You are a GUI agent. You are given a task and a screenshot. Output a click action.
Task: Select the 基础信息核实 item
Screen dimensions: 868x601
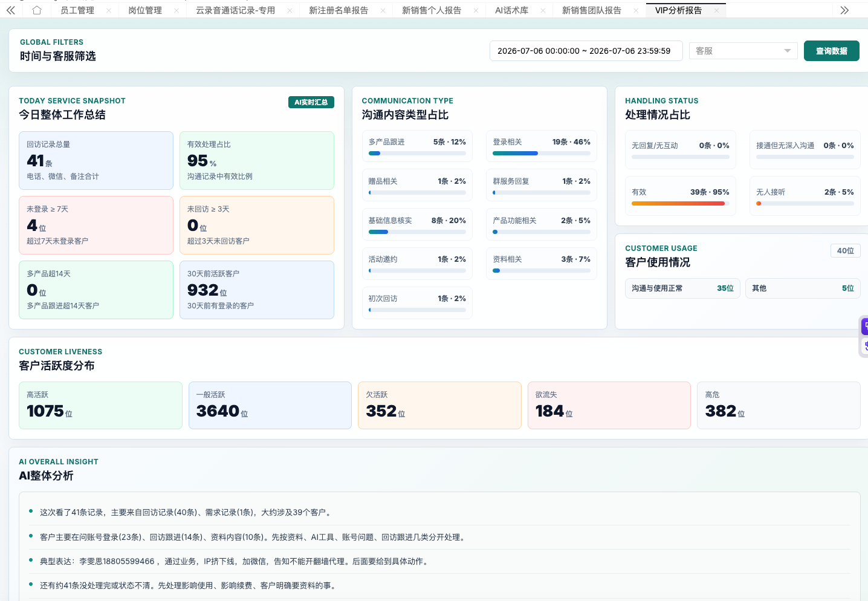[x=417, y=225]
